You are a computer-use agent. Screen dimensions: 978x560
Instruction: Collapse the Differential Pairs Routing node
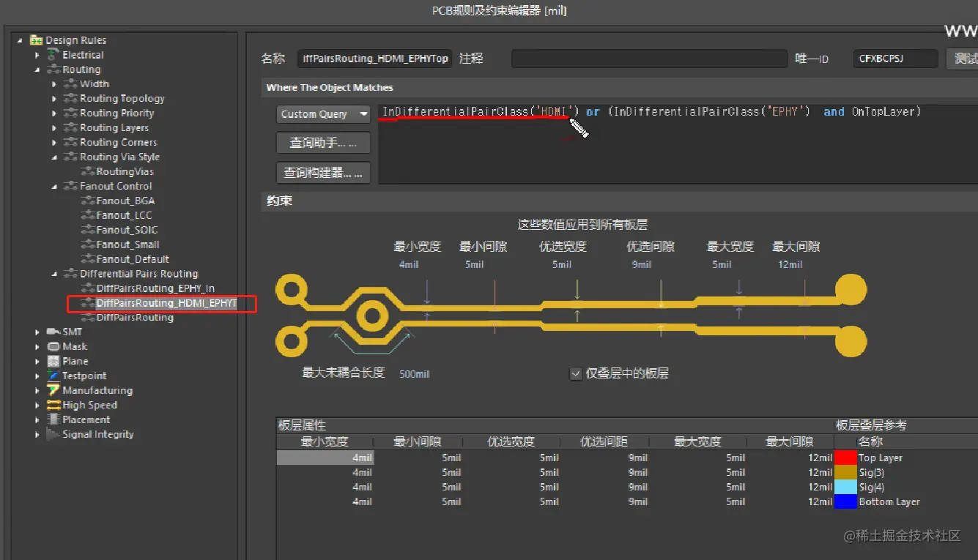(54, 274)
